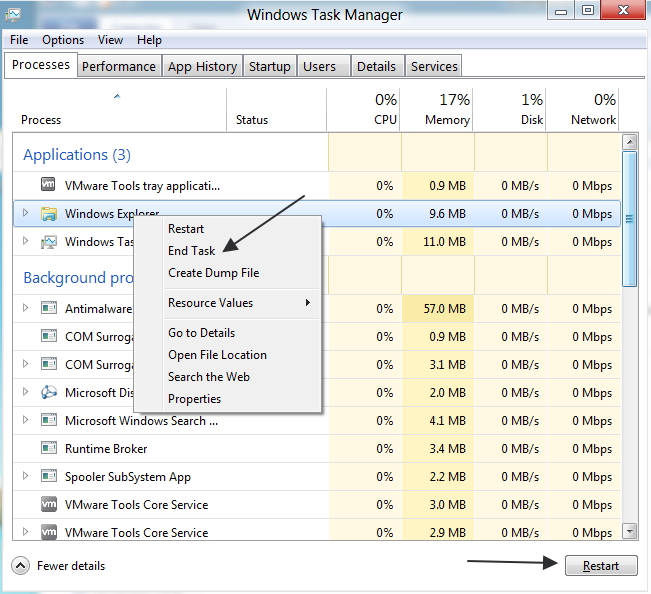651x594 pixels.
Task: Click the scrollbar down arrow
Action: pos(630,531)
